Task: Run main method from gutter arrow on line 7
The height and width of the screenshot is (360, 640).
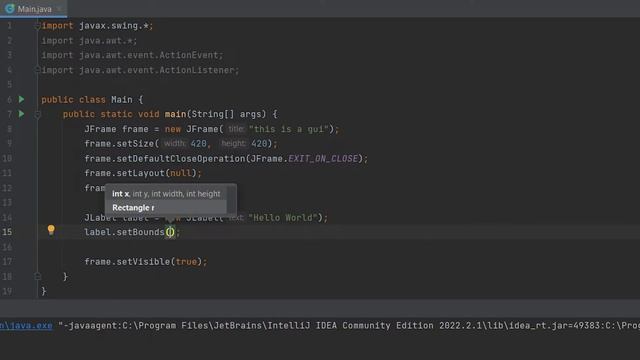Action: [21, 114]
